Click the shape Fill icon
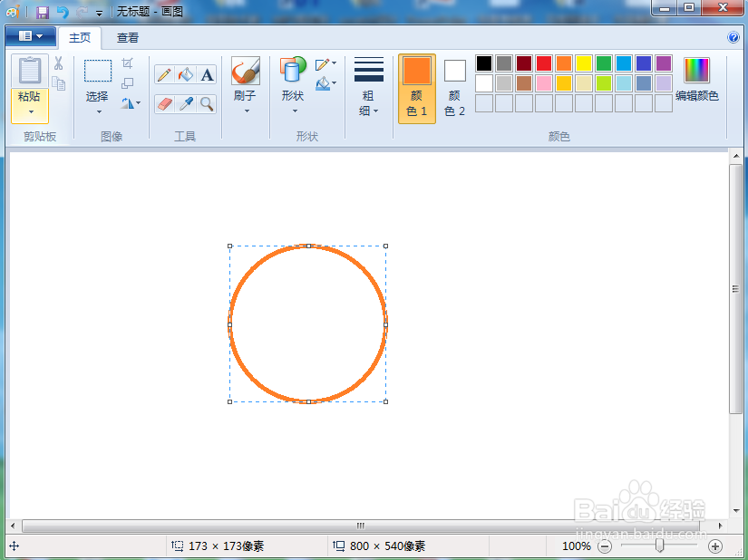The image size is (748, 560). tap(323, 84)
